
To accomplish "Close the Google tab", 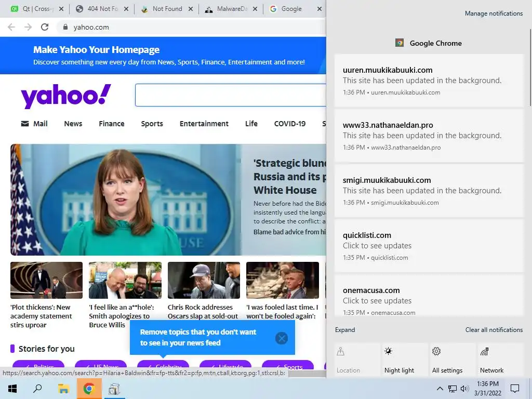I will click(x=320, y=9).
